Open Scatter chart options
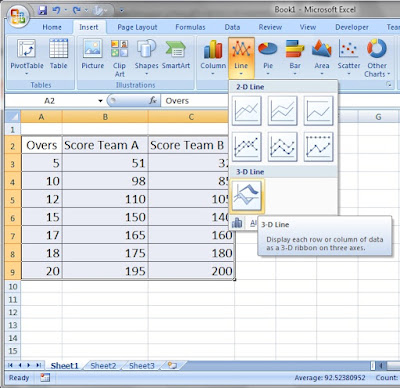 pos(349,56)
